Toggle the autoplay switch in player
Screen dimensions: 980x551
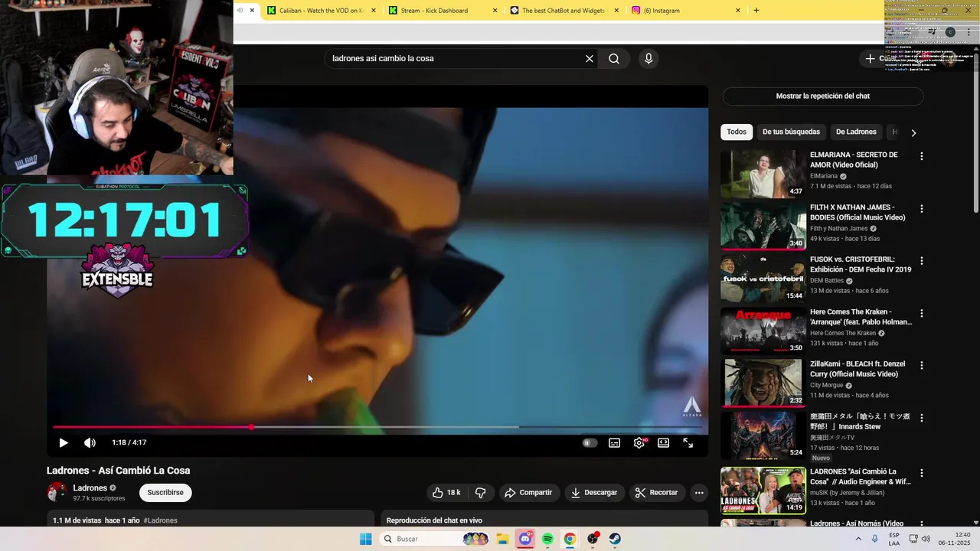click(x=590, y=443)
